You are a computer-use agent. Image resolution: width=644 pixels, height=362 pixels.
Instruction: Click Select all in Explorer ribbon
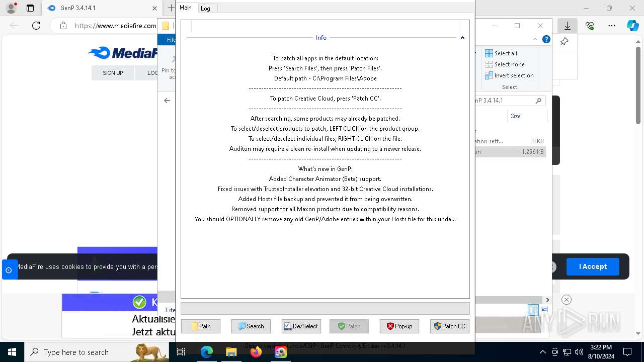click(x=501, y=53)
